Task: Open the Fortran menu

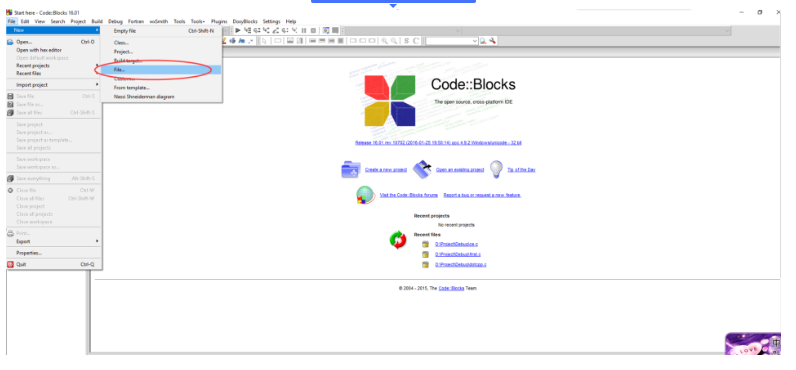Action: 136,22
